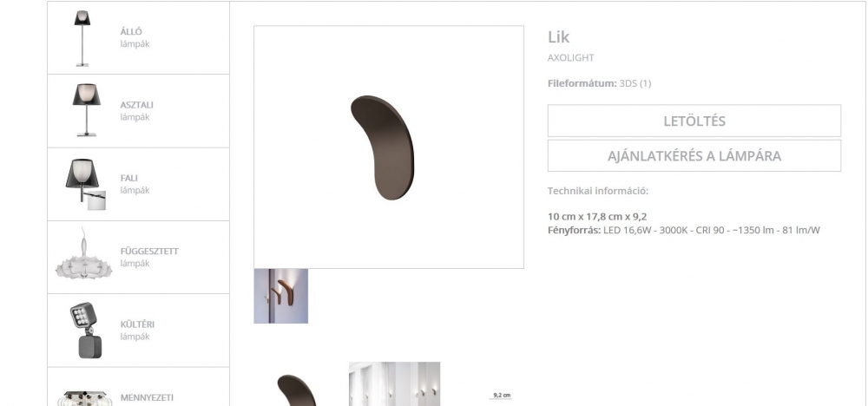This screenshot has height=406, width=868.
Task: Click the AXOLIGHT brand name
Action: (x=571, y=57)
